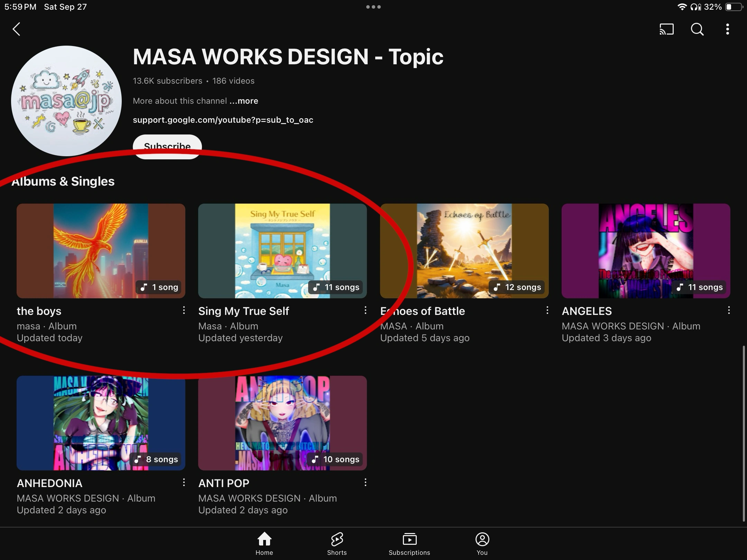Open options menu for Echoes of Battle
The width and height of the screenshot is (747, 560).
click(547, 310)
